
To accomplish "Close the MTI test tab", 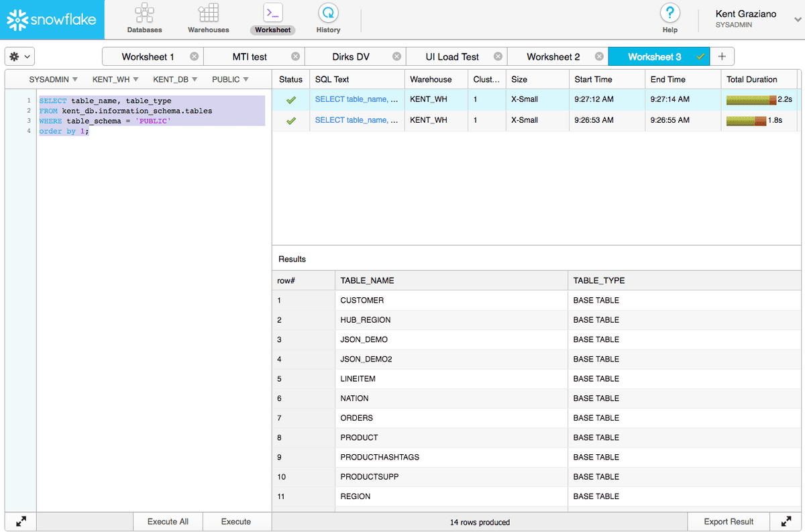I will [295, 56].
